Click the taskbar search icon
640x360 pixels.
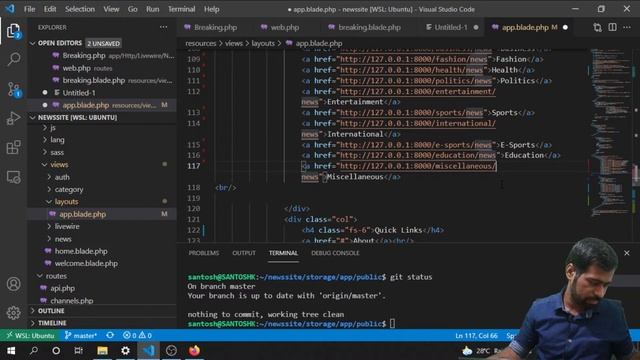34,351
